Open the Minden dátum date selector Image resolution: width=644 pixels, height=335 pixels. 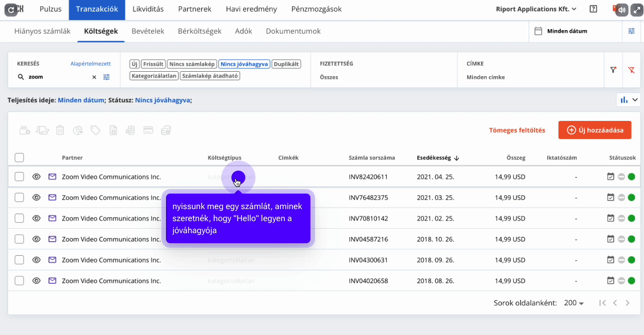575,31
